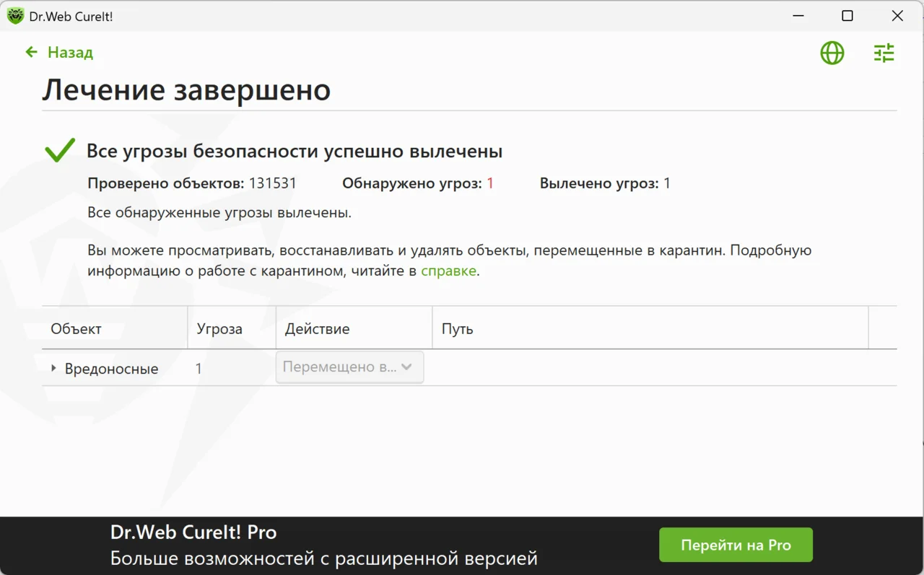This screenshot has height=575, width=924.
Task: Click the Dr.Web CureIt! Pro banner title
Action: 193,532
